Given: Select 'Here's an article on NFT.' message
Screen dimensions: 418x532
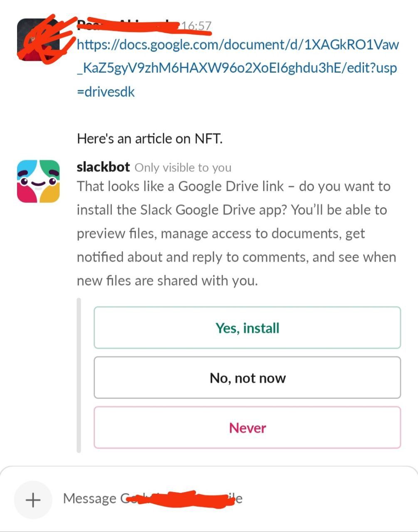Looking at the screenshot, I should (x=150, y=138).
